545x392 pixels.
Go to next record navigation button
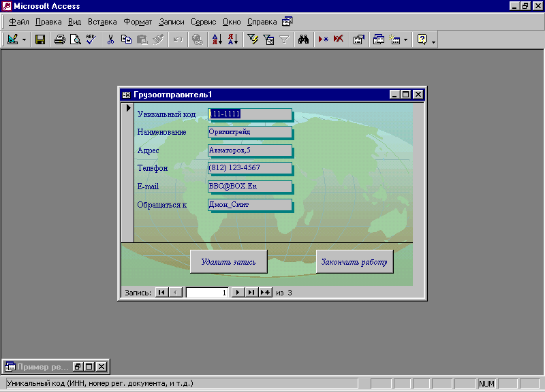point(238,293)
